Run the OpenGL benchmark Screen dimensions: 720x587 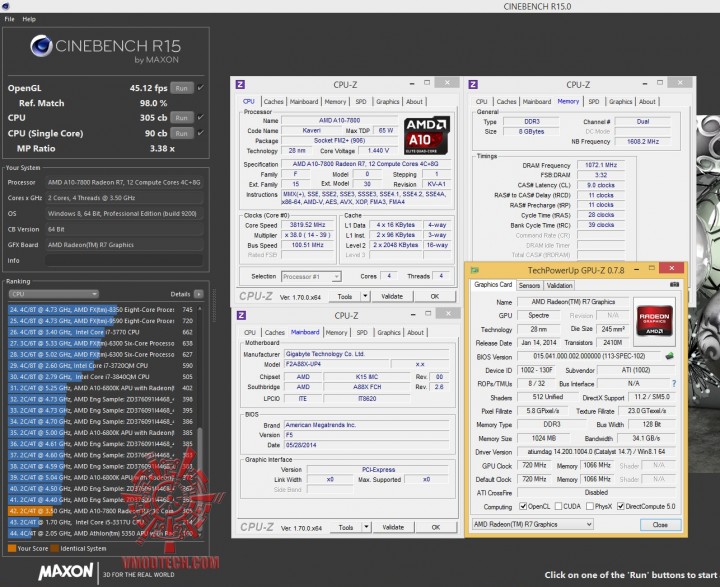click(x=181, y=88)
